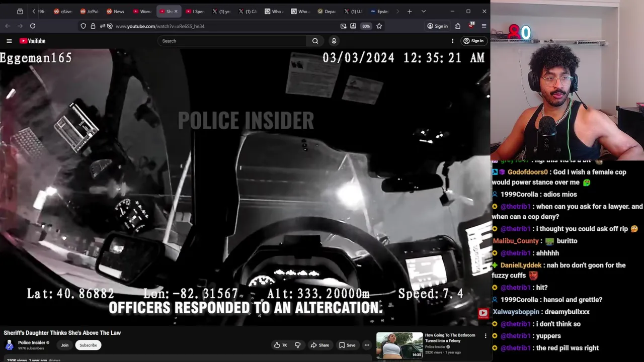Image resolution: width=644 pixels, height=362 pixels.
Task: Like the video with thumbs-up 7K
Action: 281,345
